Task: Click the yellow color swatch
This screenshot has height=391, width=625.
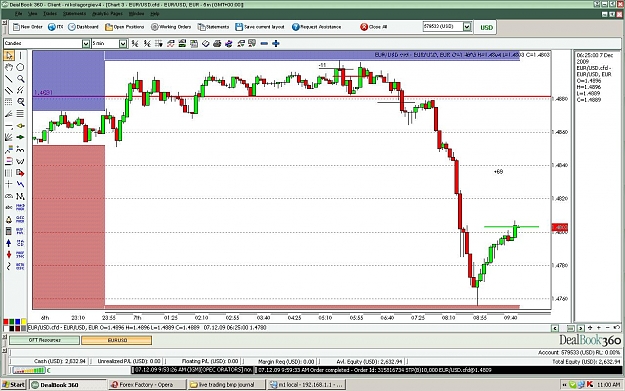Action: pyautogui.click(x=24, y=322)
